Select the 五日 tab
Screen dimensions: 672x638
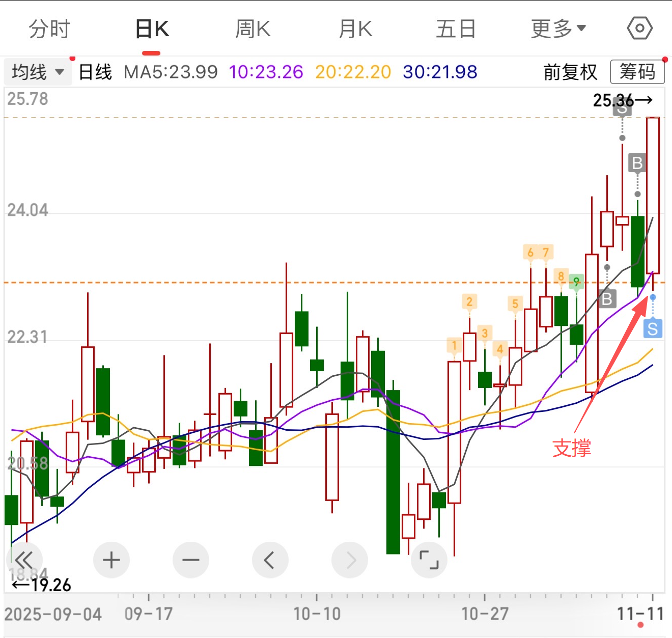pyautogui.click(x=456, y=29)
